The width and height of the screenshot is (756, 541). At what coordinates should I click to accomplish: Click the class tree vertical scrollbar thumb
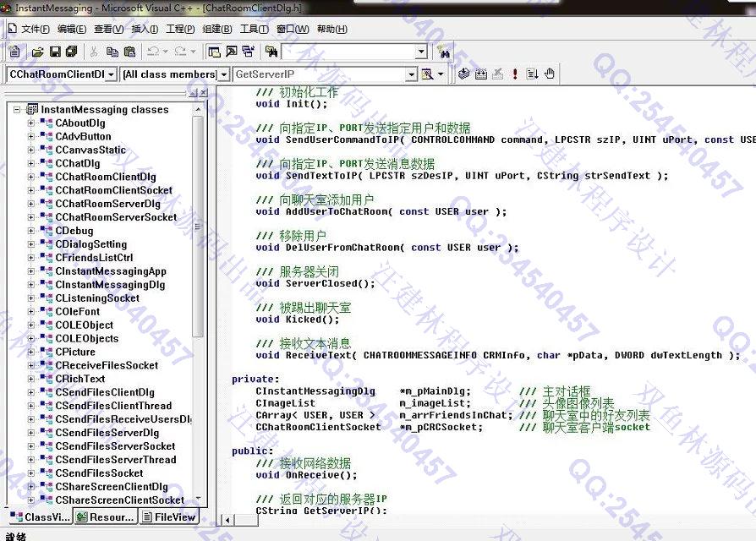point(198,227)
